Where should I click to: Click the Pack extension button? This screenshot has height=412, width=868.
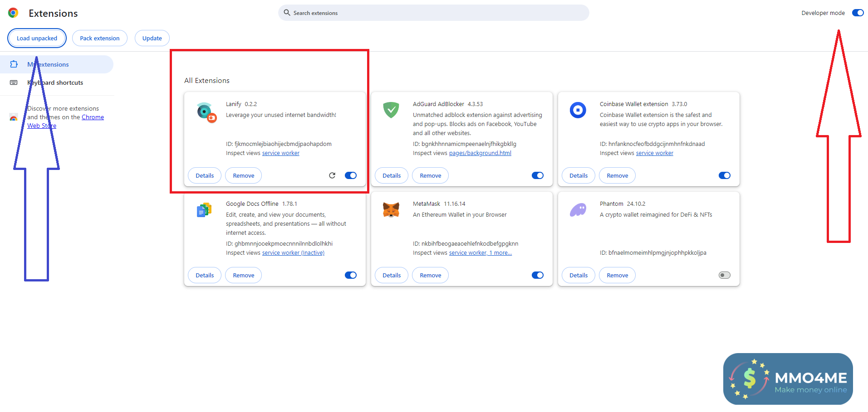[100, 38]
